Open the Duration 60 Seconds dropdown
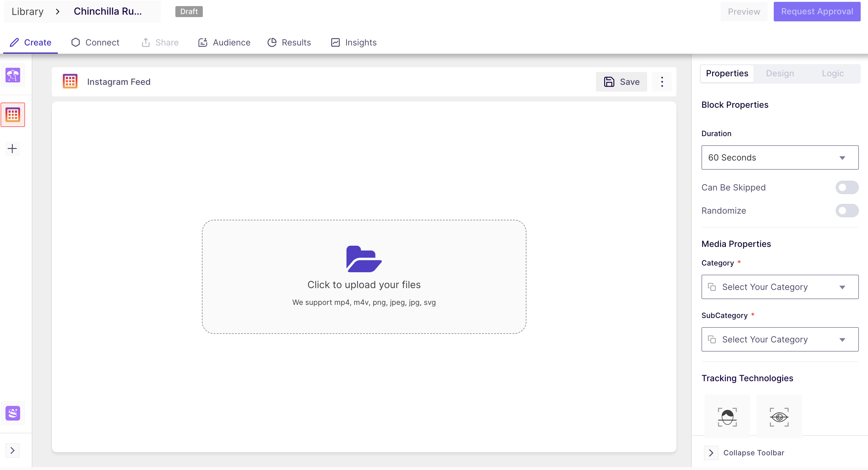Viewport: 868px width, 470px height. (x=780, y=157)
